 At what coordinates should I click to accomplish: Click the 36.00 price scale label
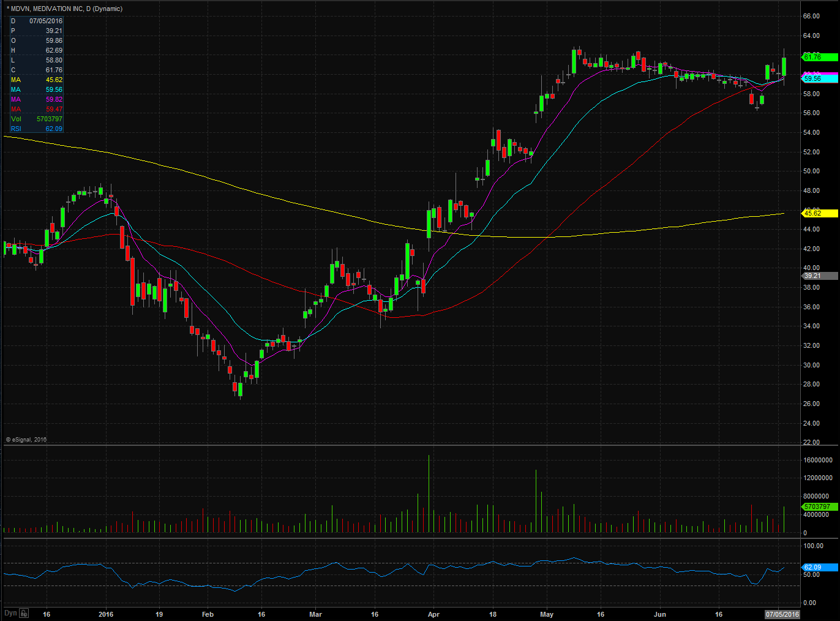click(811, 307)
